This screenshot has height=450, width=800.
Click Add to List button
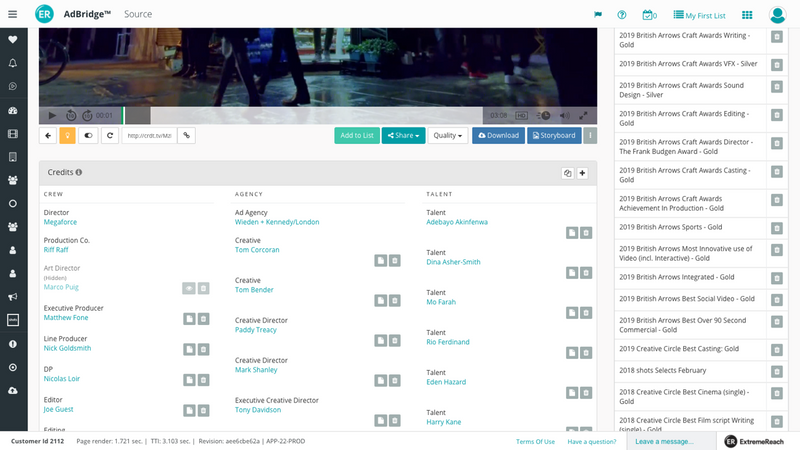click(x=357, y=135)
